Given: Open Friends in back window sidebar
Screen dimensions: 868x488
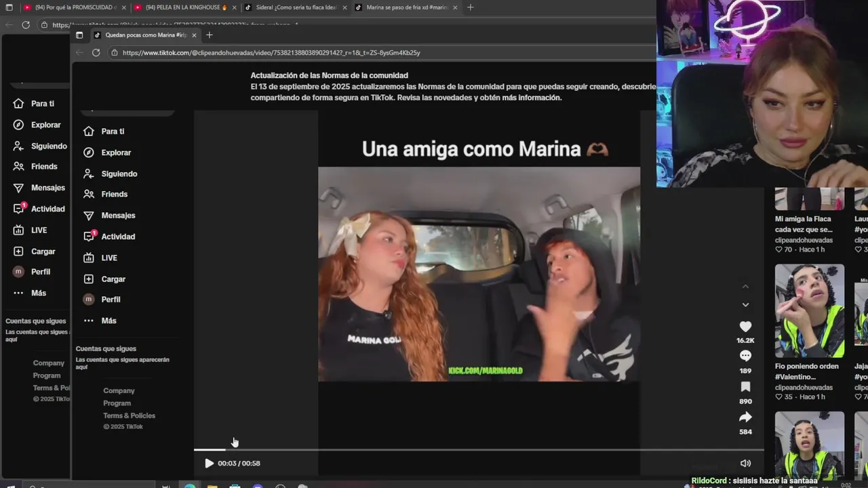Looking at the screenshot, I should 35,166.
